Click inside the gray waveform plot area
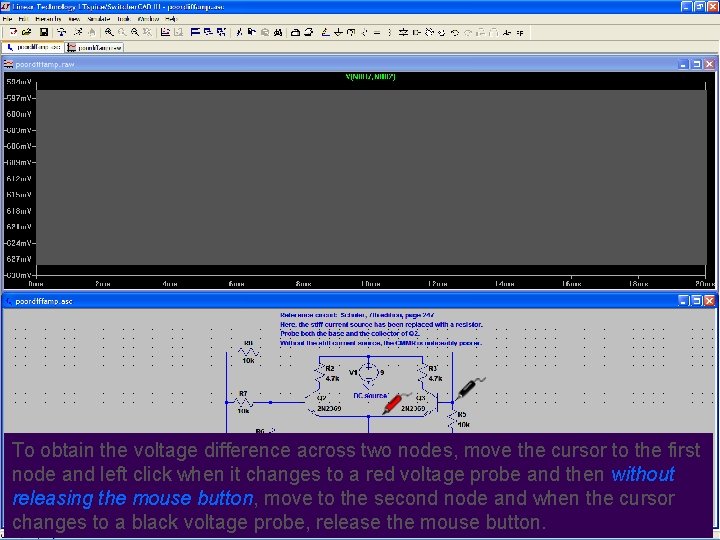 [371, 177]
